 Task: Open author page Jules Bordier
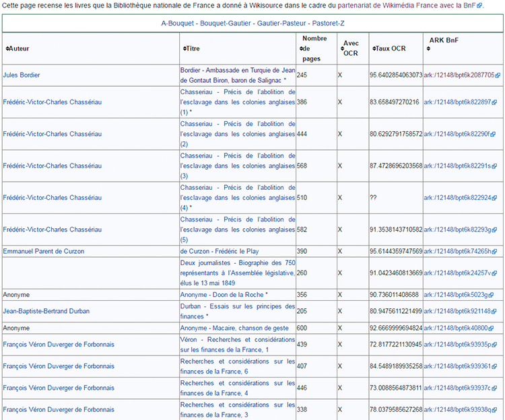click(x=22, y=75)
